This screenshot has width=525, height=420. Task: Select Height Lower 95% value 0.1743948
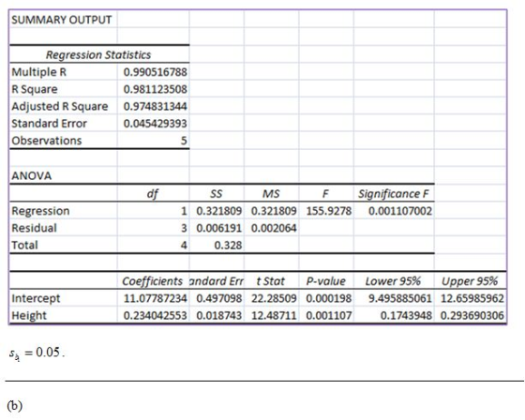406,316
